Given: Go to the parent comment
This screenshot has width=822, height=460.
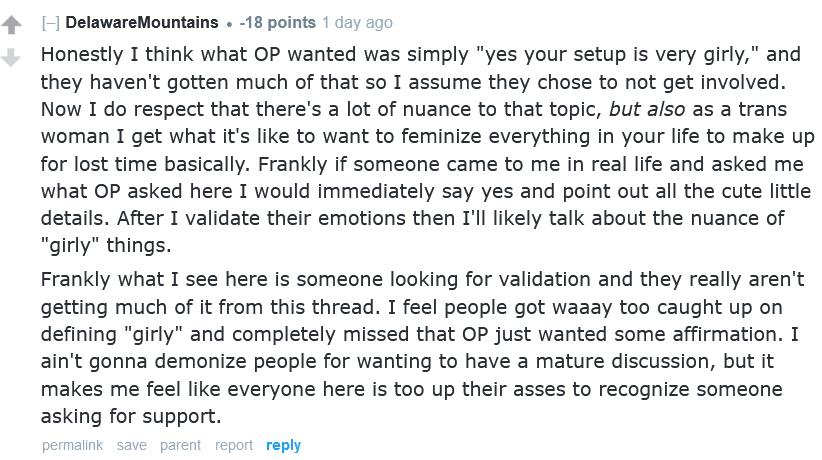Looking at the screenshot, I should [x=180, y=445].
